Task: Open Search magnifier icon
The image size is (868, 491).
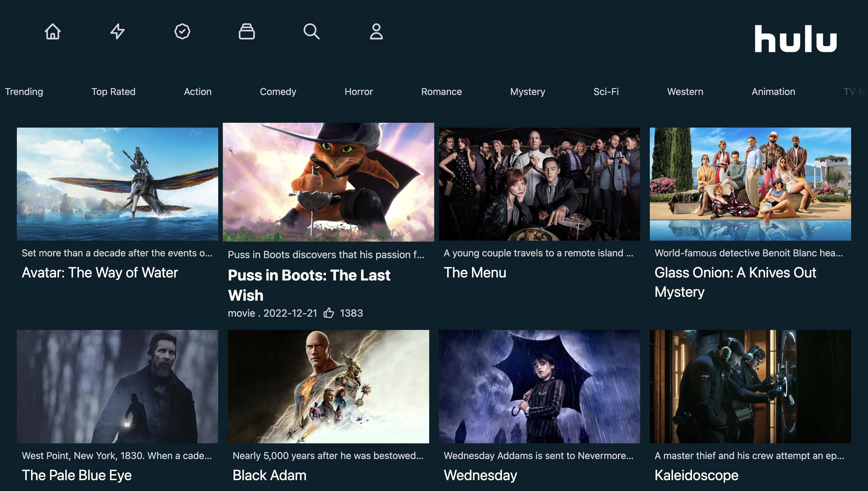Action: pos(311,31)
